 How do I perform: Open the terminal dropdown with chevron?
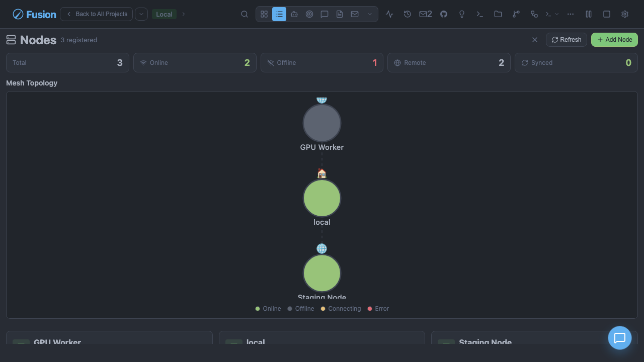pos(552,14)
